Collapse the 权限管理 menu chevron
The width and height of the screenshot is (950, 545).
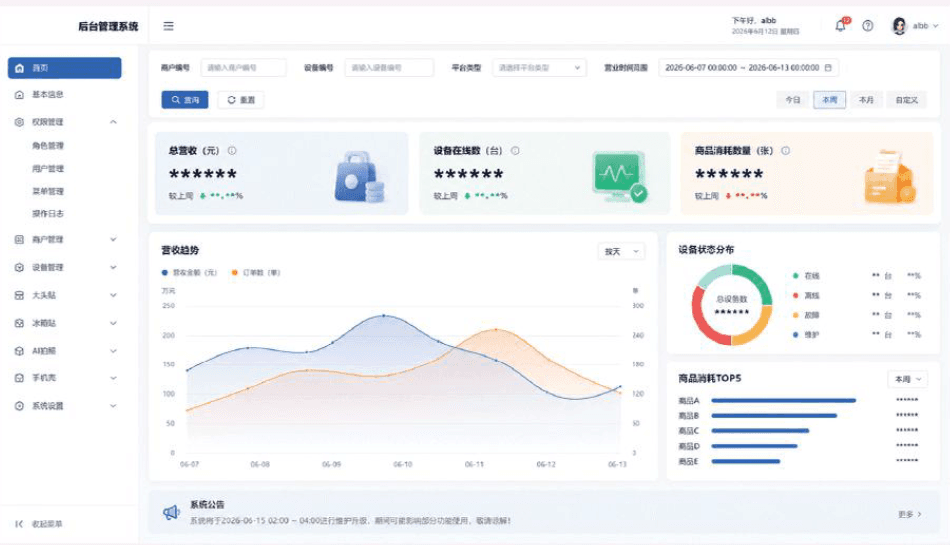point(113,122)
